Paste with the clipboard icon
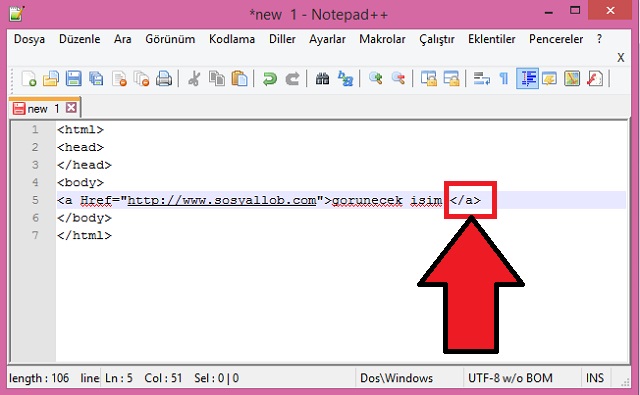 click(240, 78)
